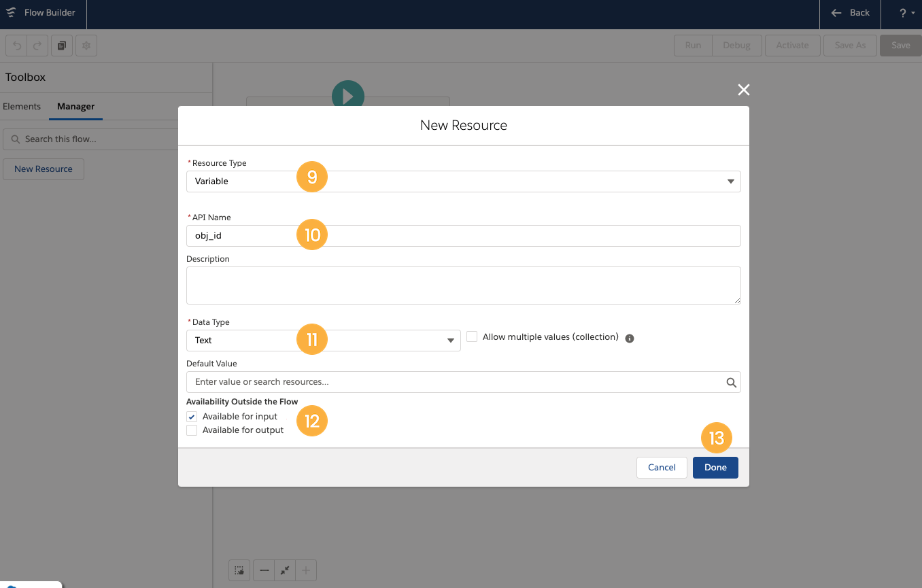This screenshot has height=588, width=922.
Task: Fit the flow to the view
Action: click(285, 570)
